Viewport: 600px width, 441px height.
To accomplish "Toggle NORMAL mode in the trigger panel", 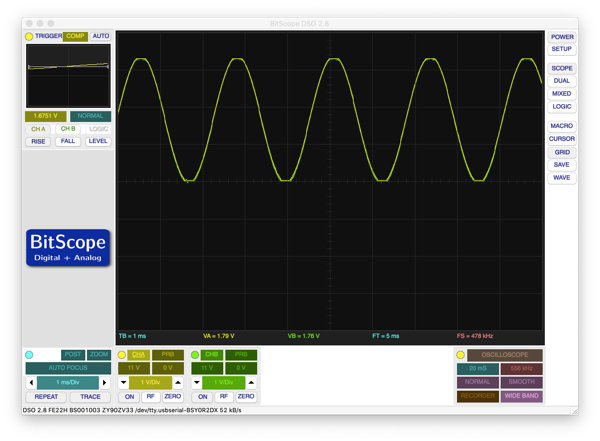I will pyautogui.click(x=90, y=116).
